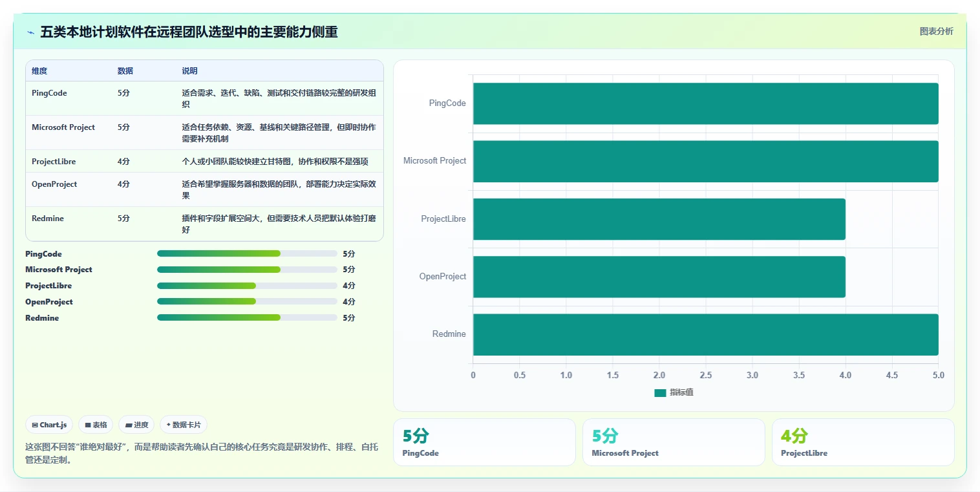Click OpenProject label in the progress list
Image resolution: width=980 pixels, height=492 pixels.
(x=49, y=302)
